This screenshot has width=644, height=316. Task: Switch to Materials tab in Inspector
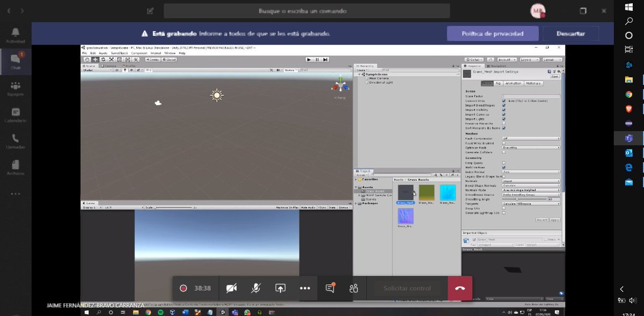(533, 83)
